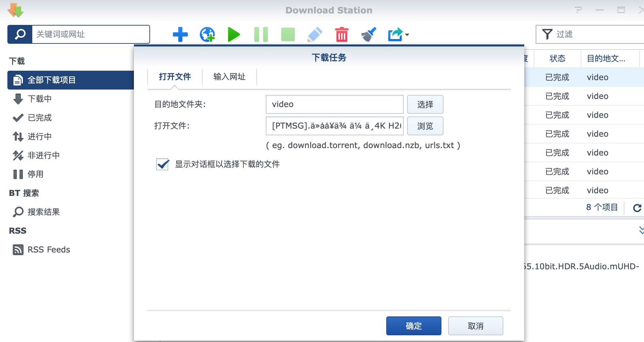Click the filter funnel icon
The image size is (644, 342).
coord(547,34)
